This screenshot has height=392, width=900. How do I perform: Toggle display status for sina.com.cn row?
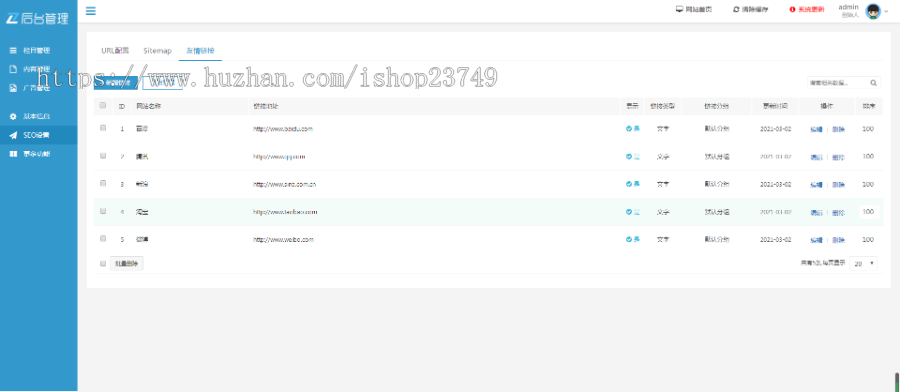pos(633,184)
